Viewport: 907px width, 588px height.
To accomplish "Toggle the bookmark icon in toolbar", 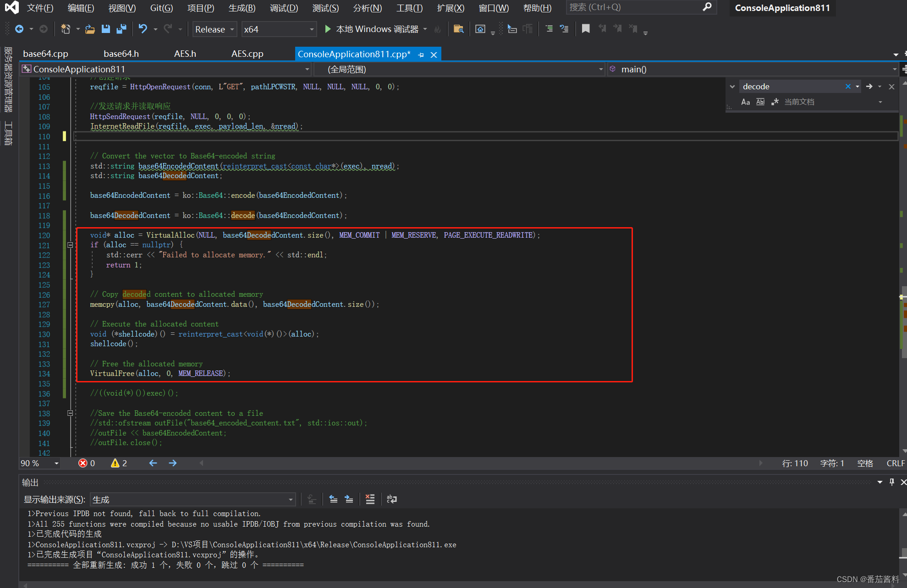I will tap(586, 29).
